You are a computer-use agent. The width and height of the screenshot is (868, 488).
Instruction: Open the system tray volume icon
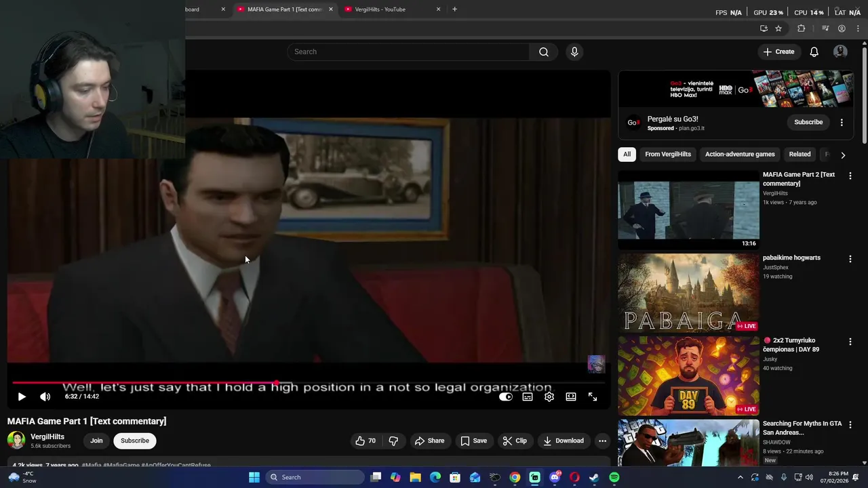[809, 477]
